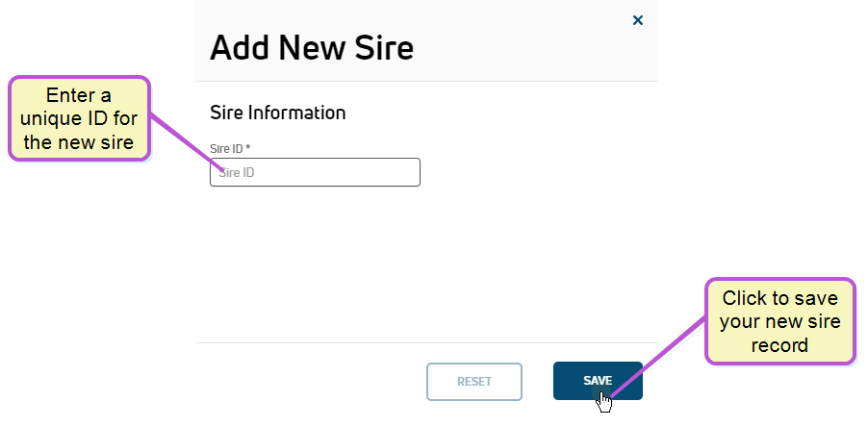Click the gray dialog header bar
This screenshot has width=868, height=427.
(426, 40)
